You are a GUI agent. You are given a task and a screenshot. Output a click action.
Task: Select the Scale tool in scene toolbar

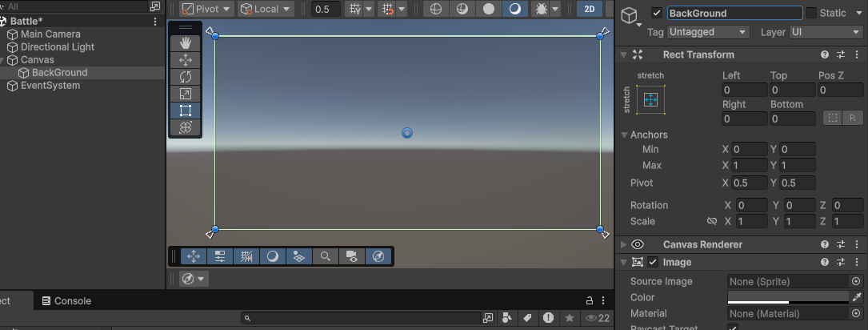pyautogui.click(x=186, y=94)
